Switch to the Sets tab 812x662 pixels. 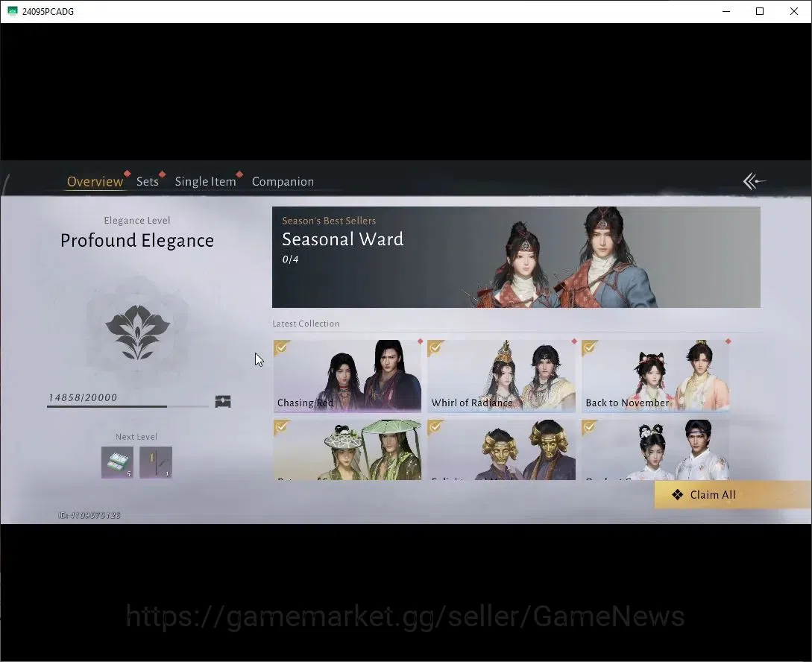pyautogui.click(x=148, y=182)
